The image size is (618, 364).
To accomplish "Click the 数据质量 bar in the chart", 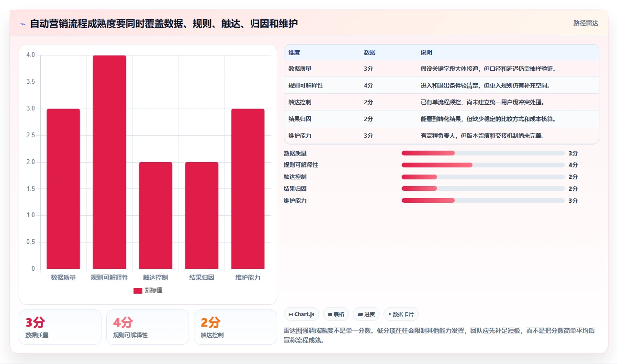I will coord(63,189).
